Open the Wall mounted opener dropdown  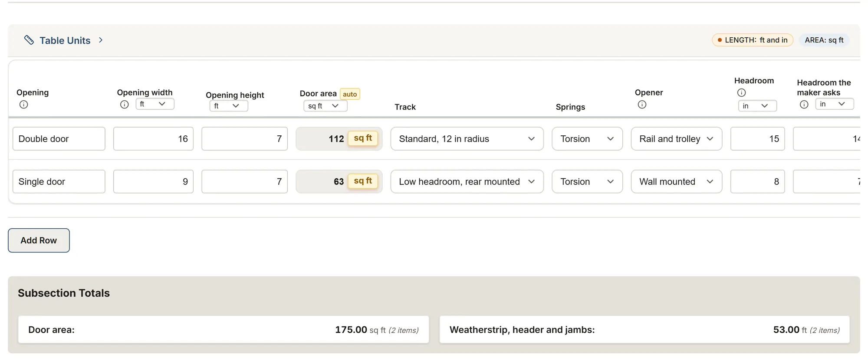tap(677, 181)
